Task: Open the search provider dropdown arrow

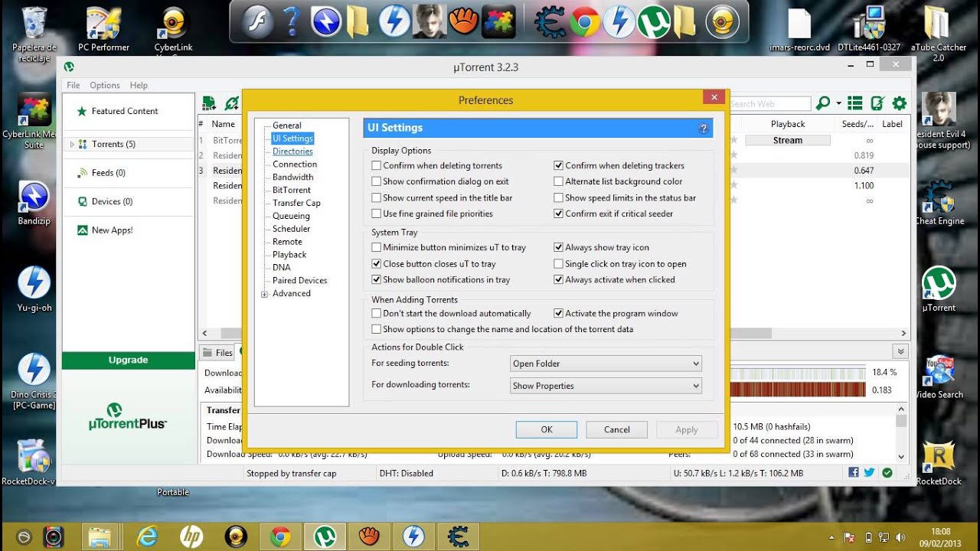Action: tap(838, 103)
